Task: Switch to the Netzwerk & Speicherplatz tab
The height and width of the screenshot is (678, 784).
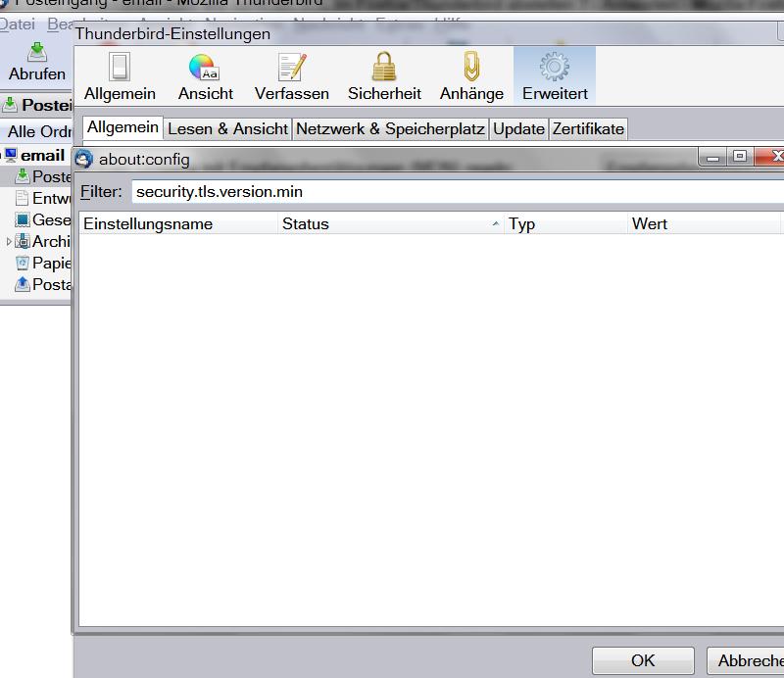Action: [x=390, y=129]
